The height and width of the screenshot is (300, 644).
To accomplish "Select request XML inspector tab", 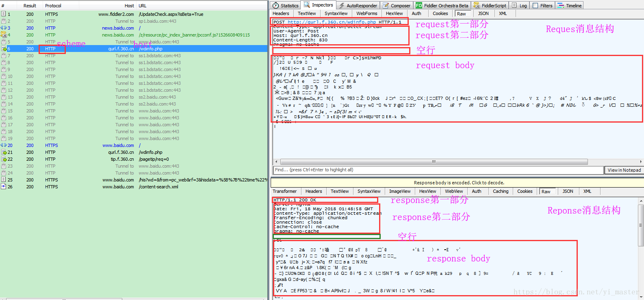I will pyautogui.click(x=503, y=13).
